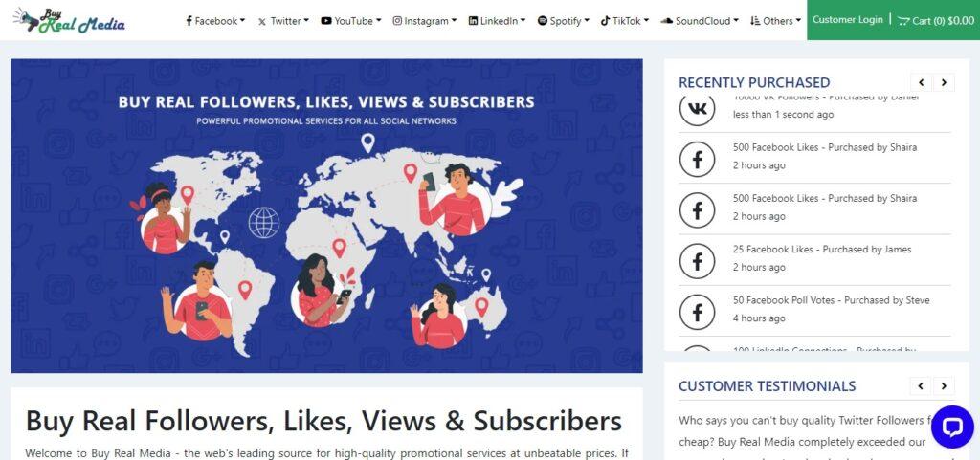Image resolution: width=980 pixels, height=460 pixels.
Task: Open the SoundCloud menu item
Action: pos(700,21)
